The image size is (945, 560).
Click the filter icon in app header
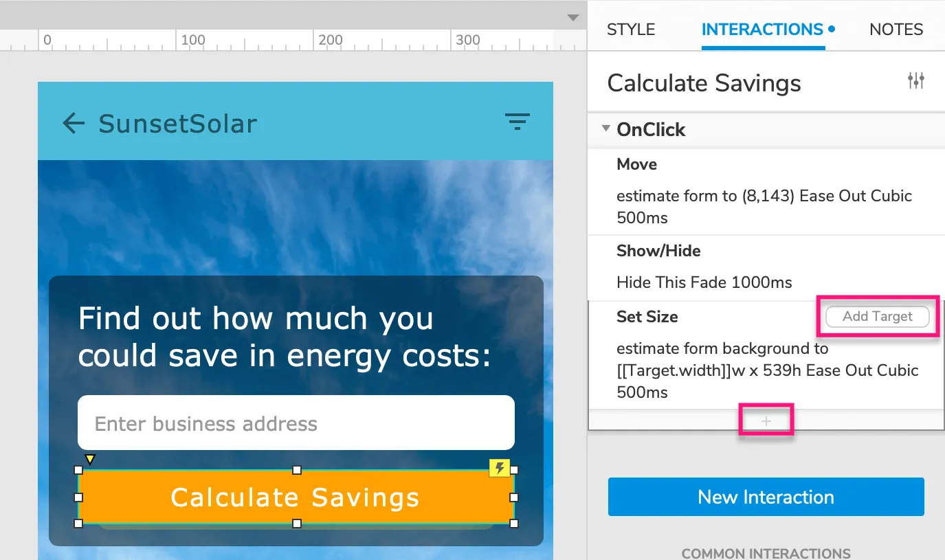pyautogui.click(x=518, y=122)
